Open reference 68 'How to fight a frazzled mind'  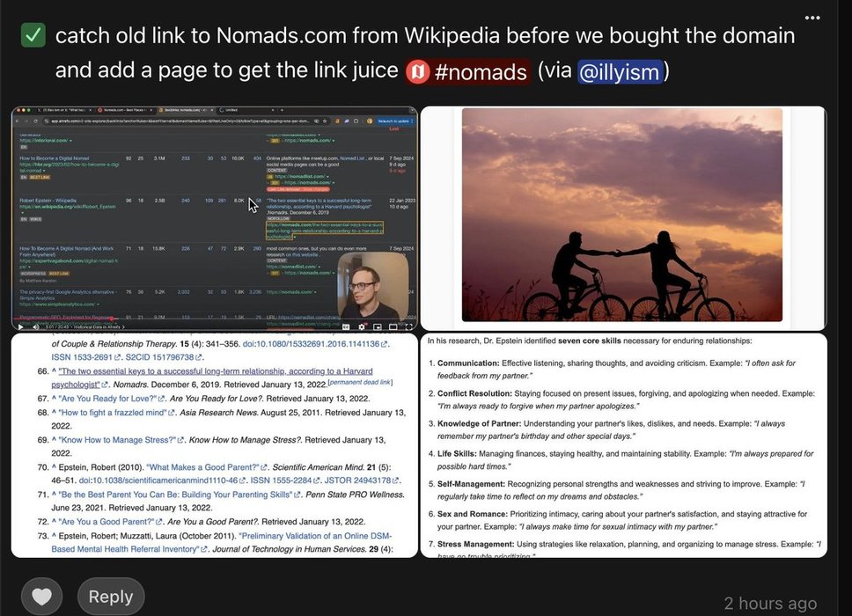[113, 413]
